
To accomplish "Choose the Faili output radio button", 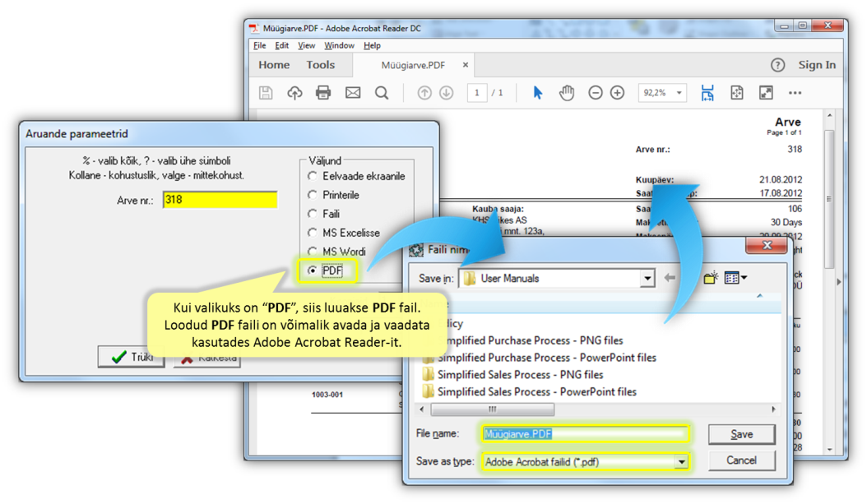I will click(313, 214).
